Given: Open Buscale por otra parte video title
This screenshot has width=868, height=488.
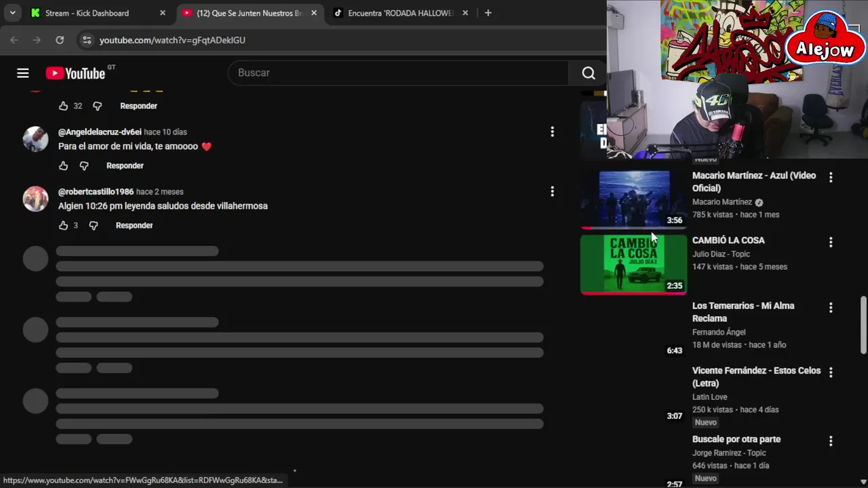Looking at the screenshot, I should (736, 439).
